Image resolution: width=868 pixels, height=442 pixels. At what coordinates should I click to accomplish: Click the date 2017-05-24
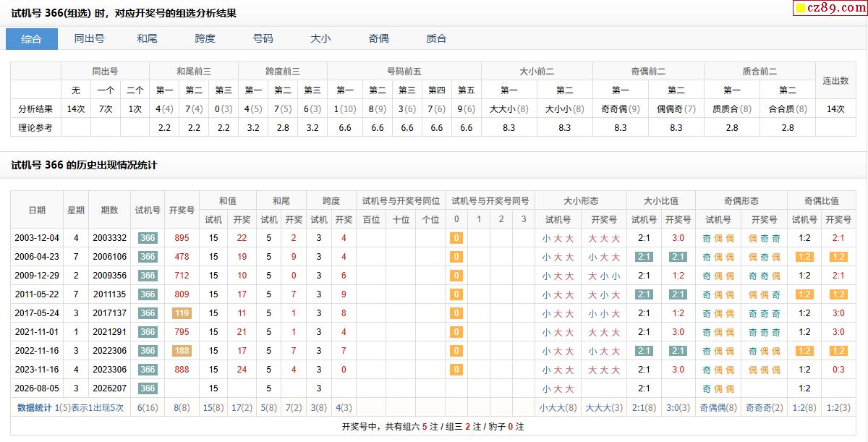click(37, 313)
